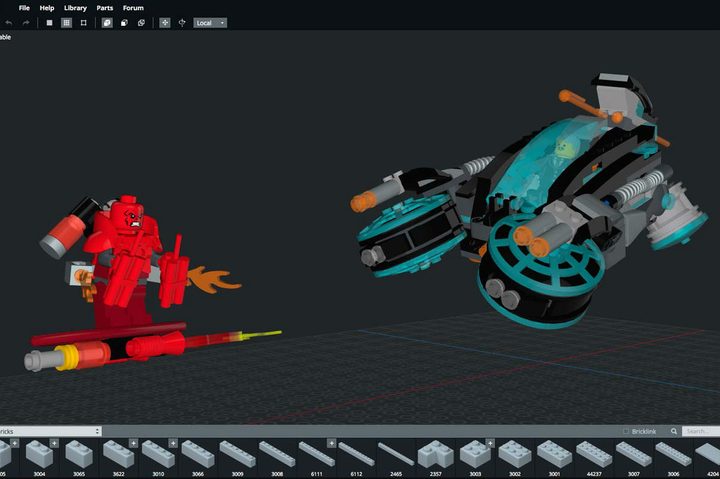Image resolution: width=720 pixels, height=479 pixels.
Task: Focus the parts Search field
Action: pos(701,431)
